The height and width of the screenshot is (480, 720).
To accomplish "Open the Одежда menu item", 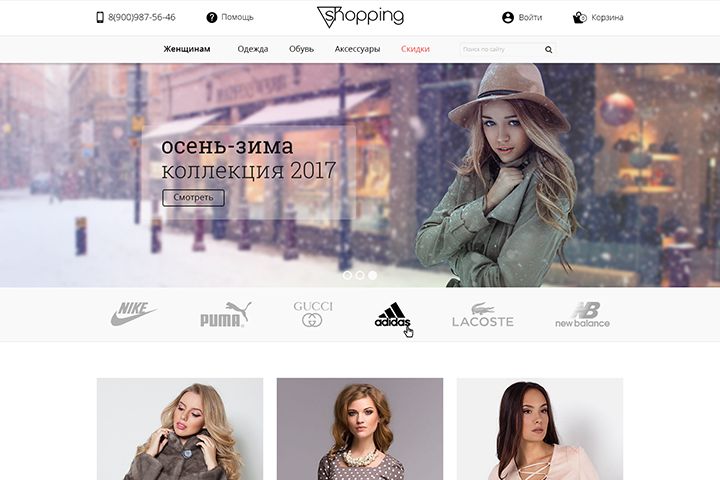I will pos(253,49).
